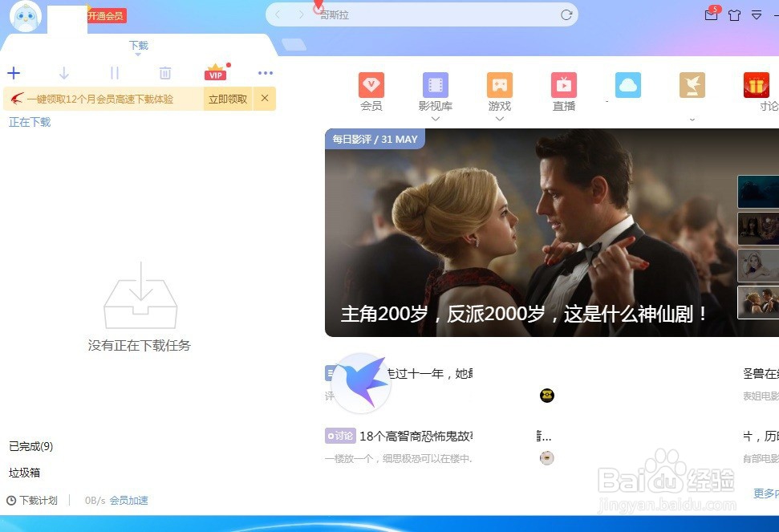This screenshot has width=779, height=532.
Task: Expand the 游戏 dropdown chevron
Action: tap(500, 119)
